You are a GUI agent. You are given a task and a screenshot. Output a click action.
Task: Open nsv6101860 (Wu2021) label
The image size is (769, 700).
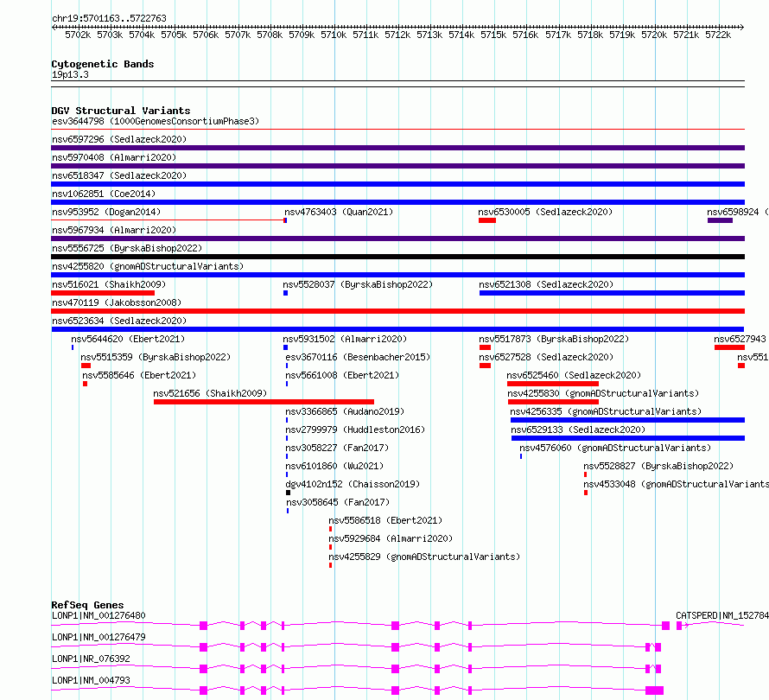(x=334, y=466)
